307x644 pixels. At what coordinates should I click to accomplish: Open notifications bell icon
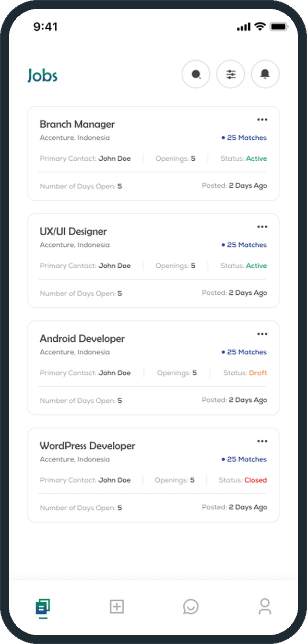tap(265, 75)
